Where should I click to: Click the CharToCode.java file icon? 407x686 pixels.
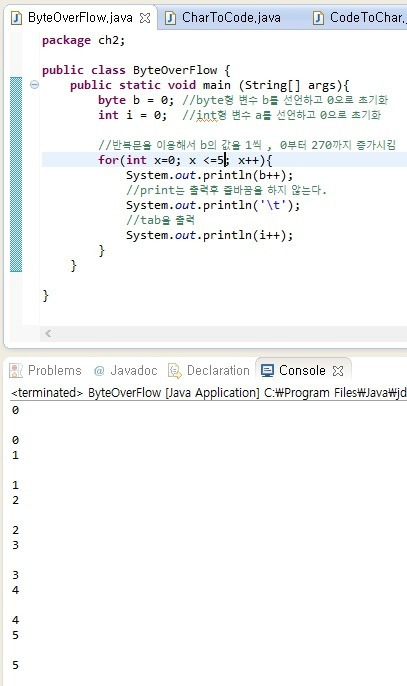(170, 18)
